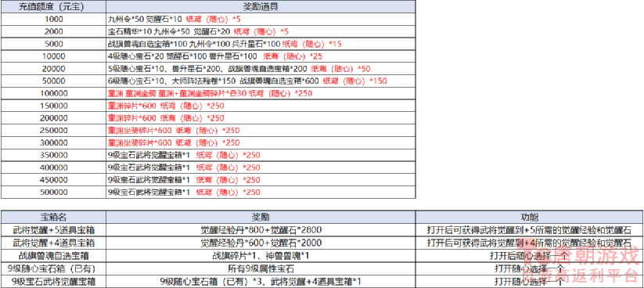Select the 1000 recharge amount cell

click(x=53, y=19)
